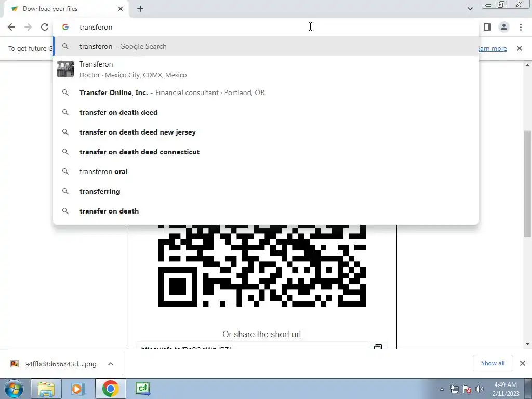Dismiss the infobar with its X button
Image resolution: width=532 pixels, height=399 pixels.
(520, 48)
